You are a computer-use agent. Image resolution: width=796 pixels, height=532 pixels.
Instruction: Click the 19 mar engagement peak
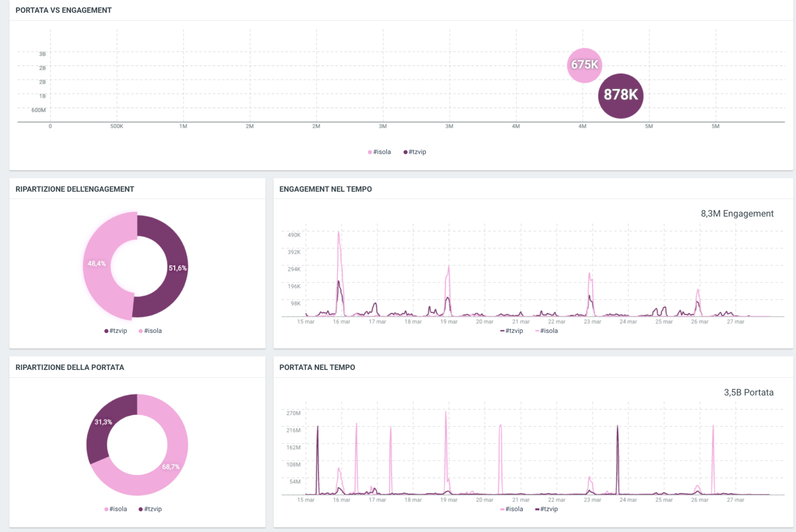tap(449, 267)
